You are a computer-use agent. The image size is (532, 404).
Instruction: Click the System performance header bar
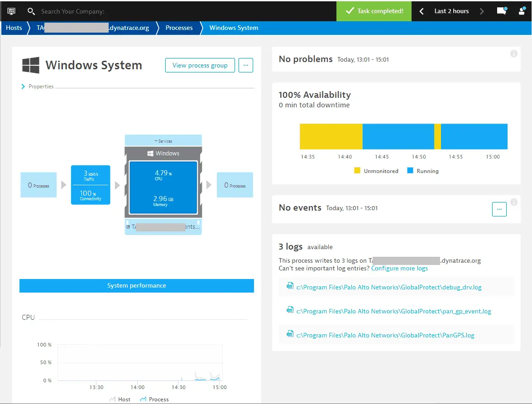[x=136, y=285]
